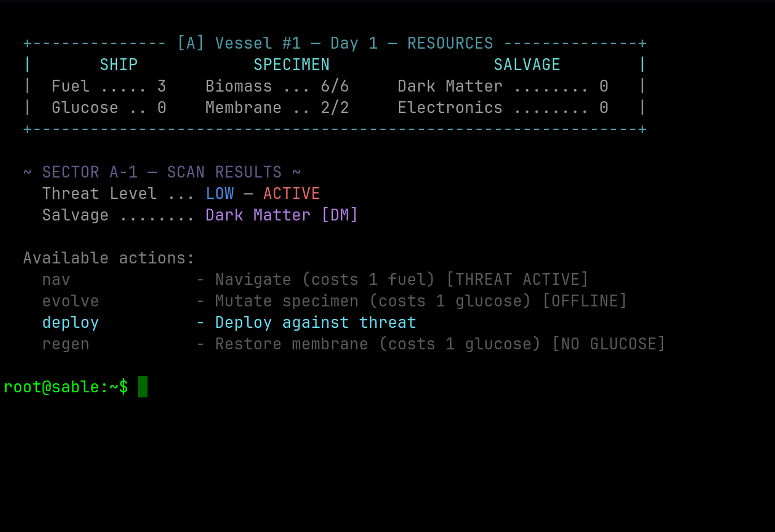775x532 pixels.
Task: Click the Electronics count under SALVAGE
Action: (604, 108)
